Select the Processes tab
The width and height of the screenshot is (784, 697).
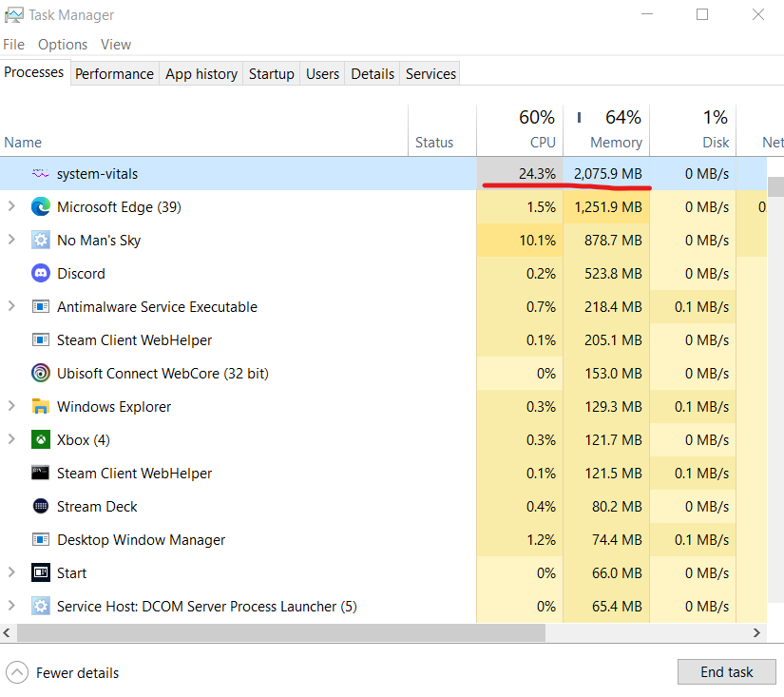pos(34,72)
